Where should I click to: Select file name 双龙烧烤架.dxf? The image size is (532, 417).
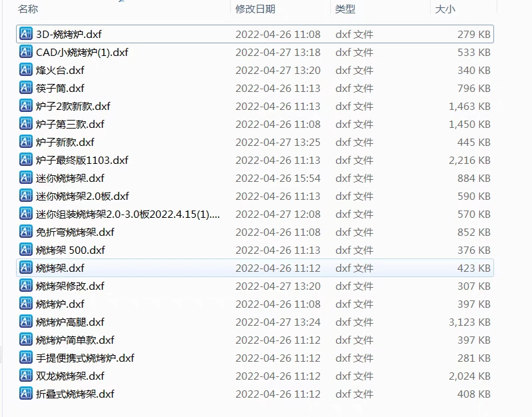tap(70, 376)
